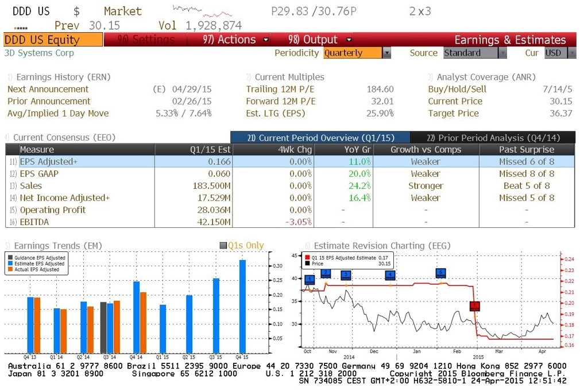The image size is (580, 392).
Task: Select the EBITDA measure row
Action: point(291,222)
